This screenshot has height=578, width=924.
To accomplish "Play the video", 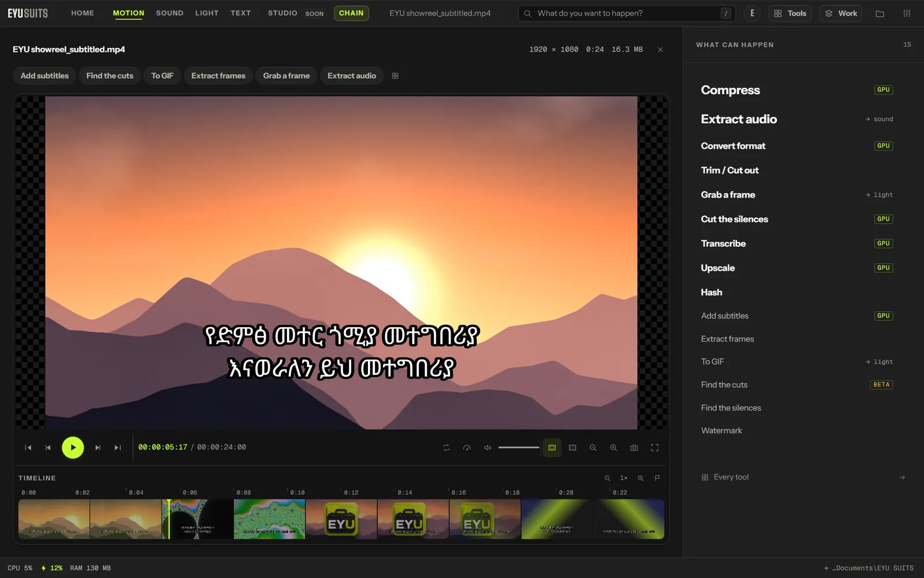I will [73, 447].
